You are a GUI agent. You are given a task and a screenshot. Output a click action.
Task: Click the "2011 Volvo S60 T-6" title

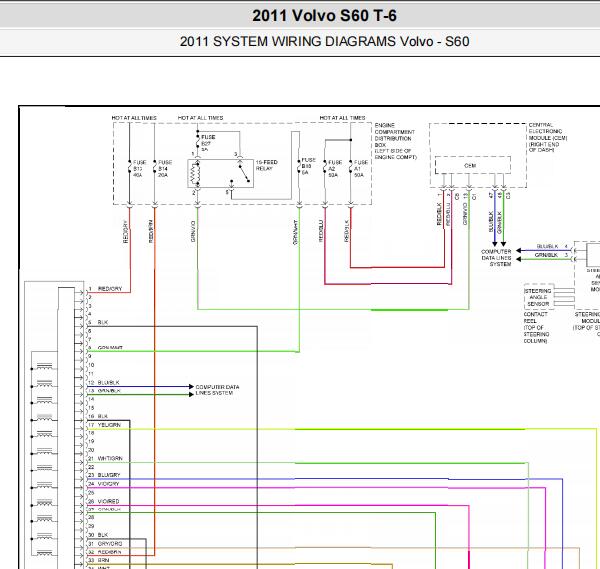click(324, 16)
